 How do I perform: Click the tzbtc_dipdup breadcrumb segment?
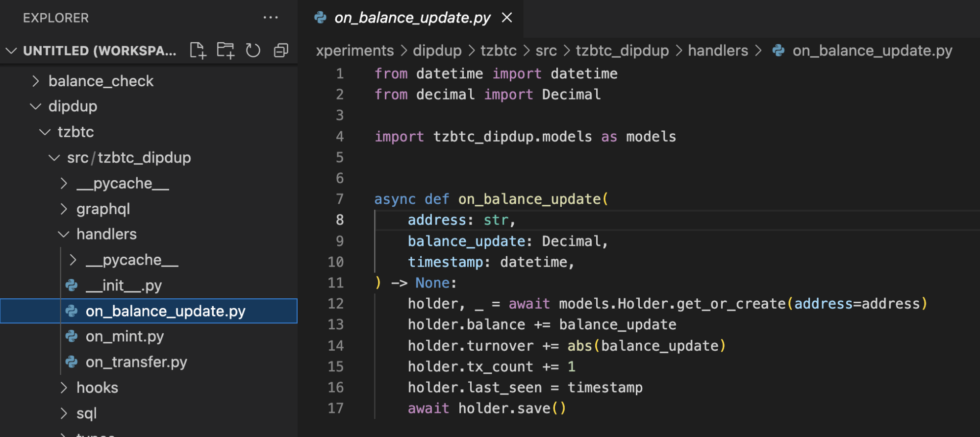point(622,50)
